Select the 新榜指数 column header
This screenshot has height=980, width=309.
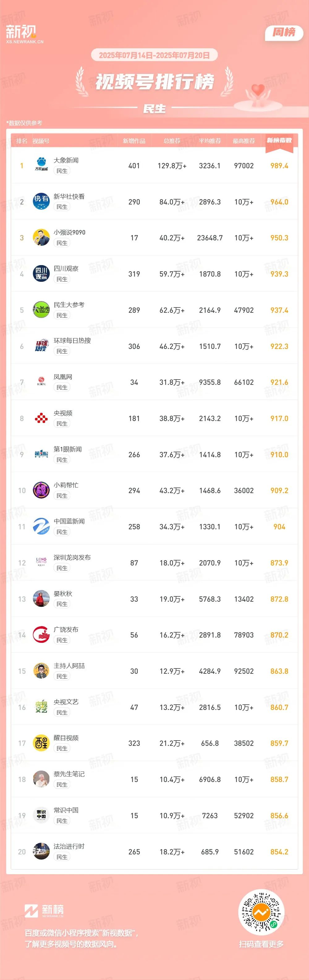279,141
